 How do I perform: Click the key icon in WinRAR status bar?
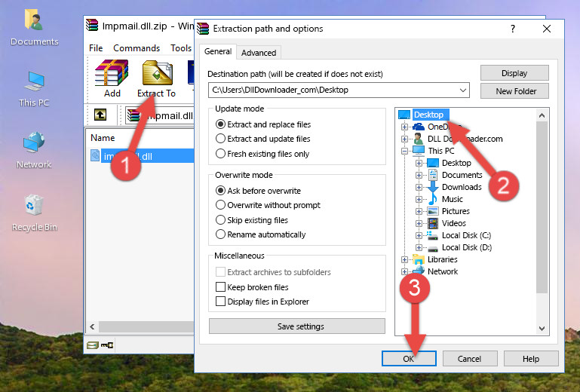[107, 345]
